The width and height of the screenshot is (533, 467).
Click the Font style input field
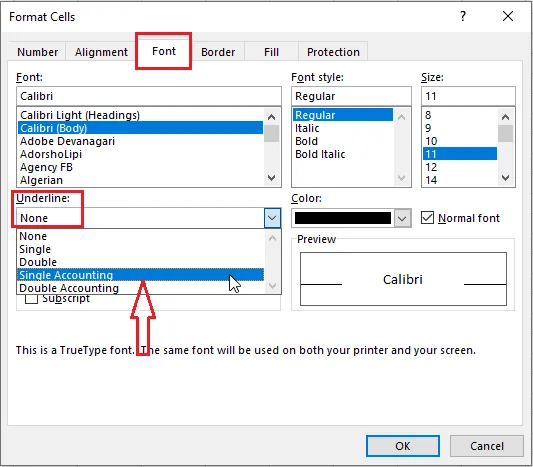point(351,96)
